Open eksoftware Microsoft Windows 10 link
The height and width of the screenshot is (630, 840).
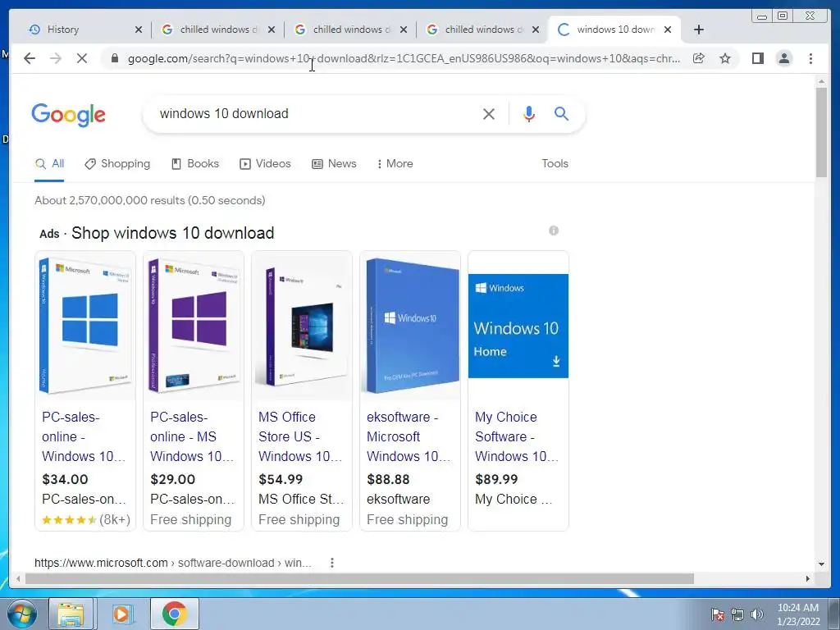(x=409, y=436)
